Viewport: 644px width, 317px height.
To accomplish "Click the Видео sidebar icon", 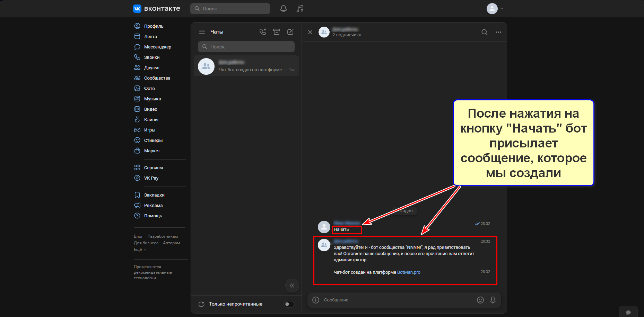I will 137,109.
